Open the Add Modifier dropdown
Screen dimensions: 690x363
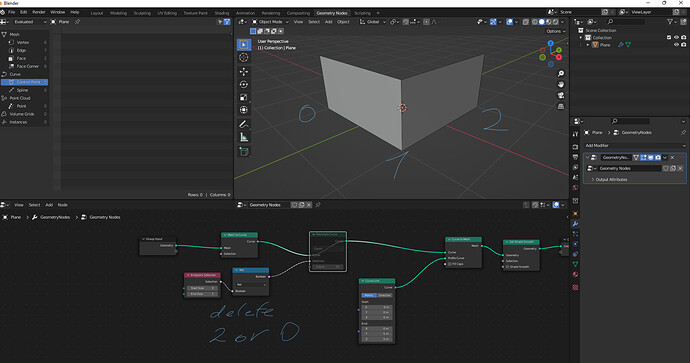(x=635, y=146)
